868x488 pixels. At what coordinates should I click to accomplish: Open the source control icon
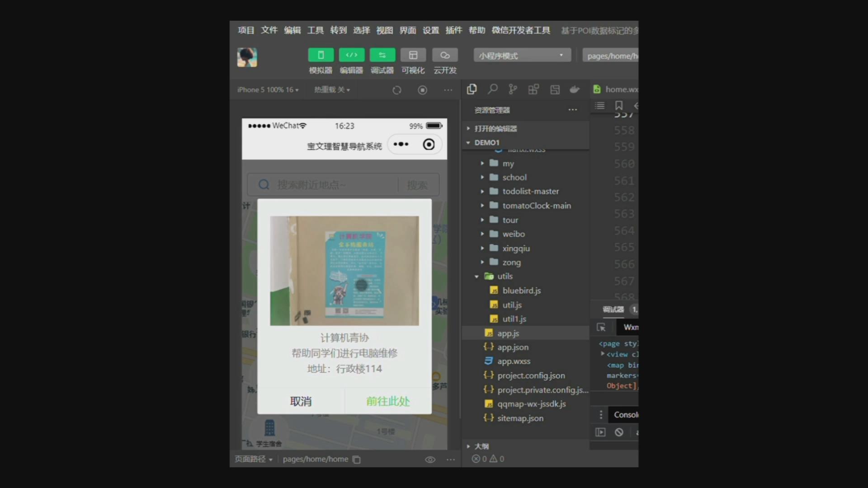pos(512,89)
